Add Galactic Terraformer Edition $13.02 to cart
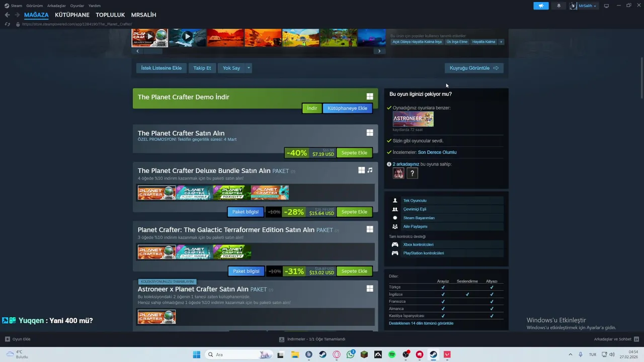Screen dimensions: 644x362 pyautogui.click(x=354, y=271)
